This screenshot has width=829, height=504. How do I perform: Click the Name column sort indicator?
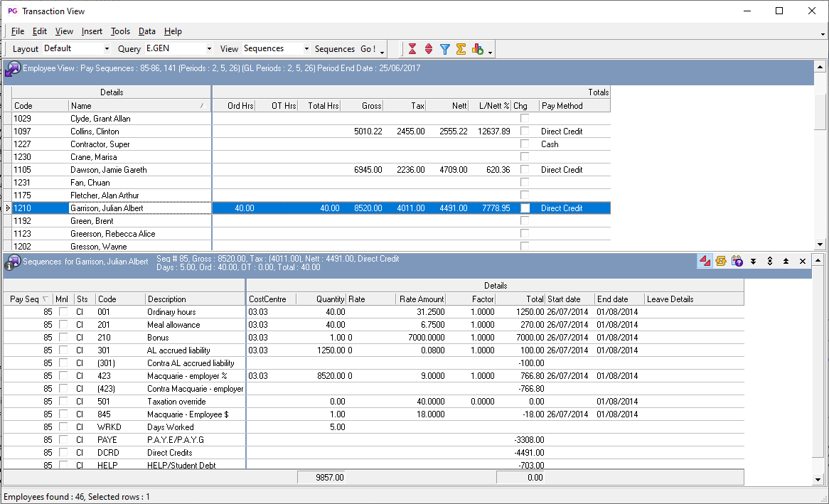click(x=202, y=107)
